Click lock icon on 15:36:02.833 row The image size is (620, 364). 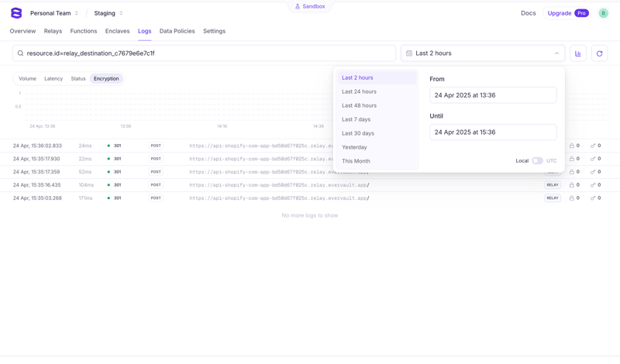point(571,146)
